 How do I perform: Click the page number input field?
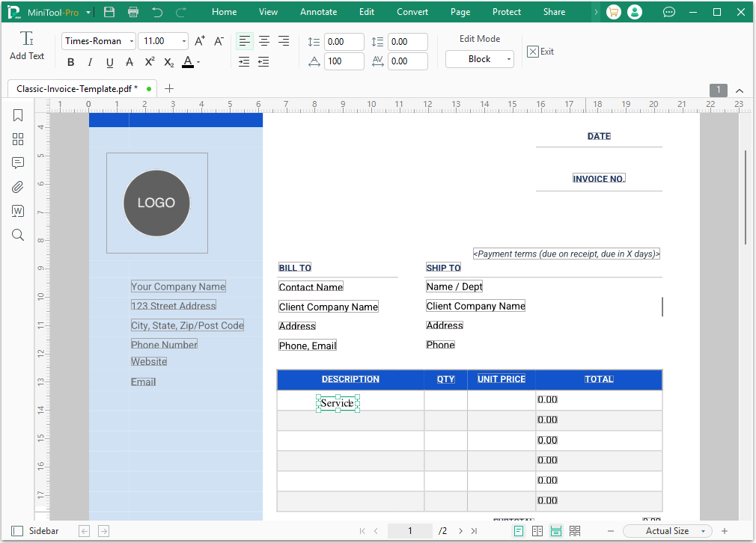pos(409,530)
